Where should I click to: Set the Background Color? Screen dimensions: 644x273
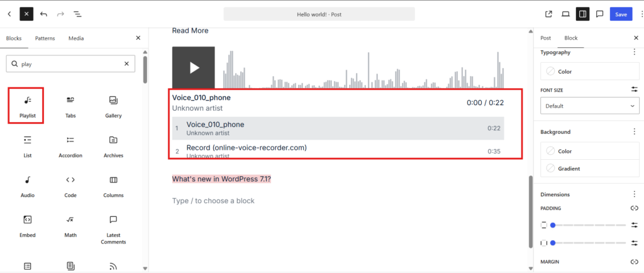[590, 151]
